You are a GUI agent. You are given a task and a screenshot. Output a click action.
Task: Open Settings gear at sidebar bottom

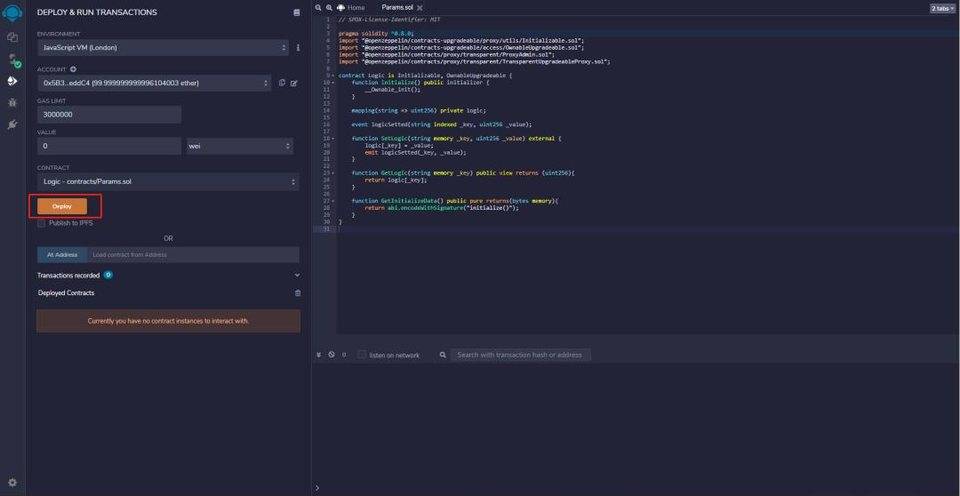12,483
